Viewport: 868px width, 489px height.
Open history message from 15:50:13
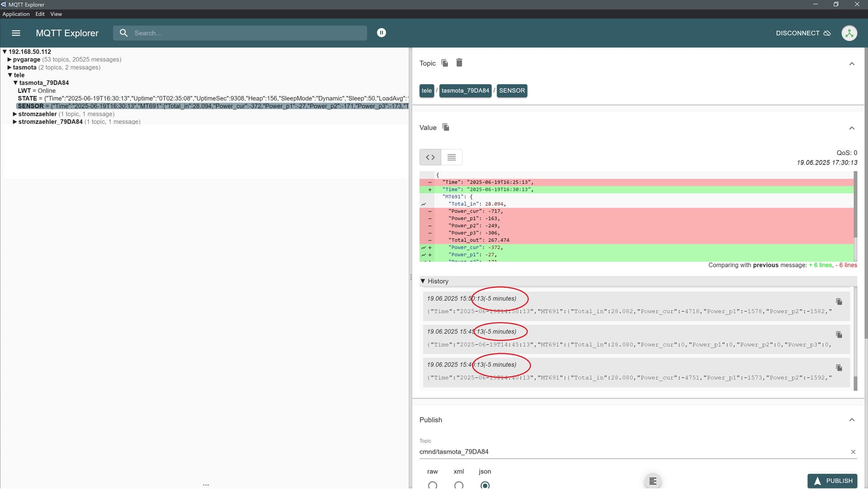pyautogui.click(x=636, y=305)
